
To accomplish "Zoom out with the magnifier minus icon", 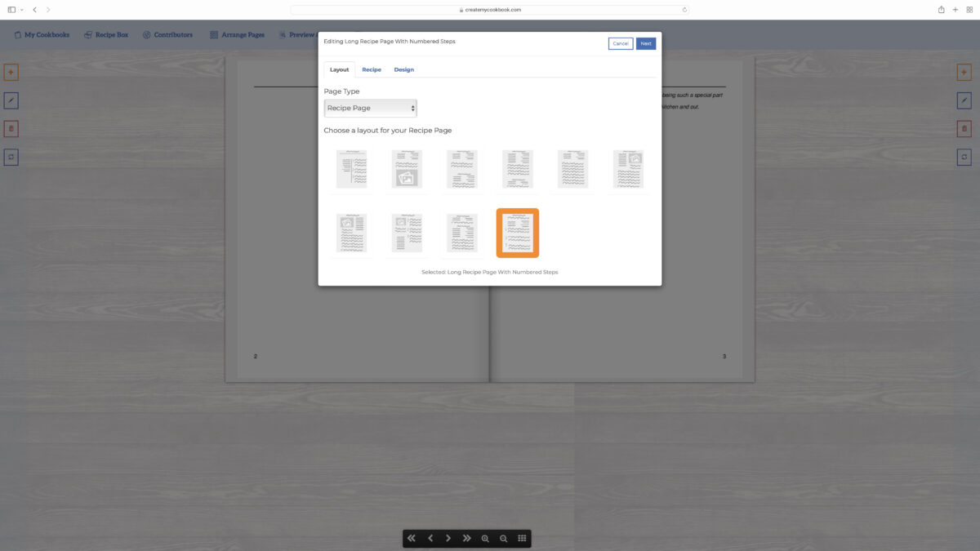I will click(503, 539).
